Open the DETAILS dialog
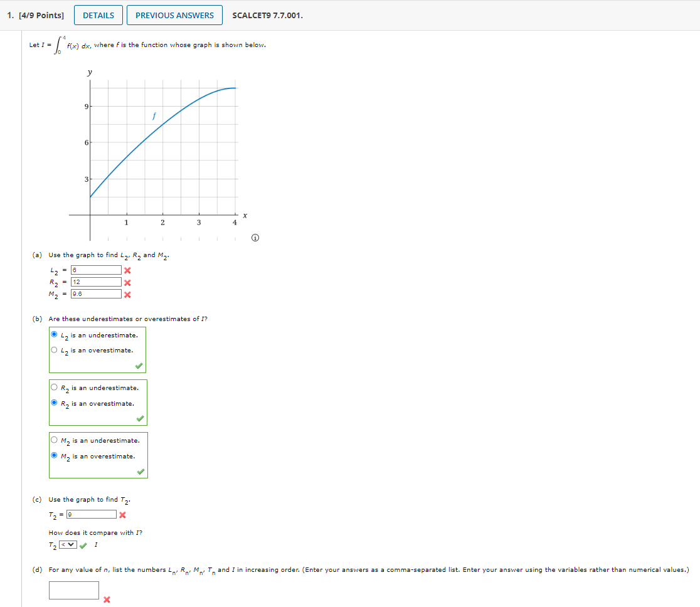This screenshot has width=700, height=607. point(98,14)
